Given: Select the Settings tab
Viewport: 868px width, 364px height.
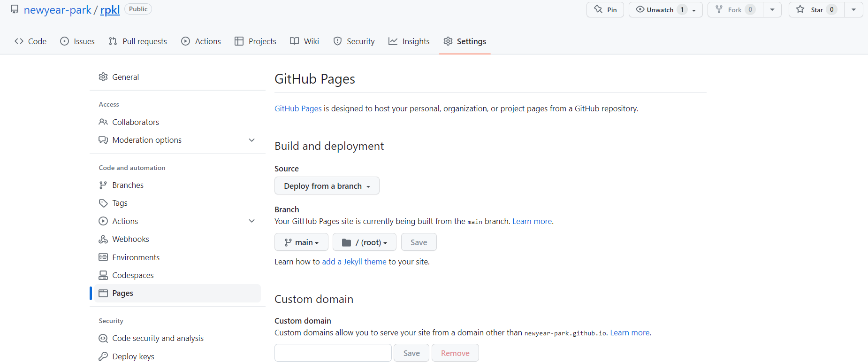Looking at the screenshot, I should pyautogui.click(x=465, y=41).
